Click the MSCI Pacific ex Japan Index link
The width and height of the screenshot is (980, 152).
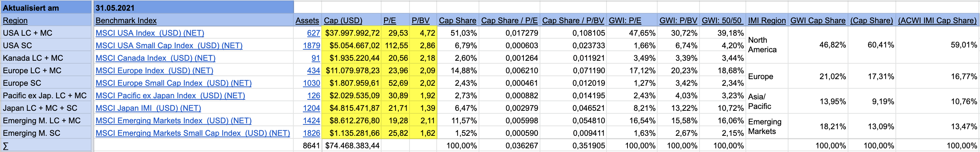pos(170,96)
